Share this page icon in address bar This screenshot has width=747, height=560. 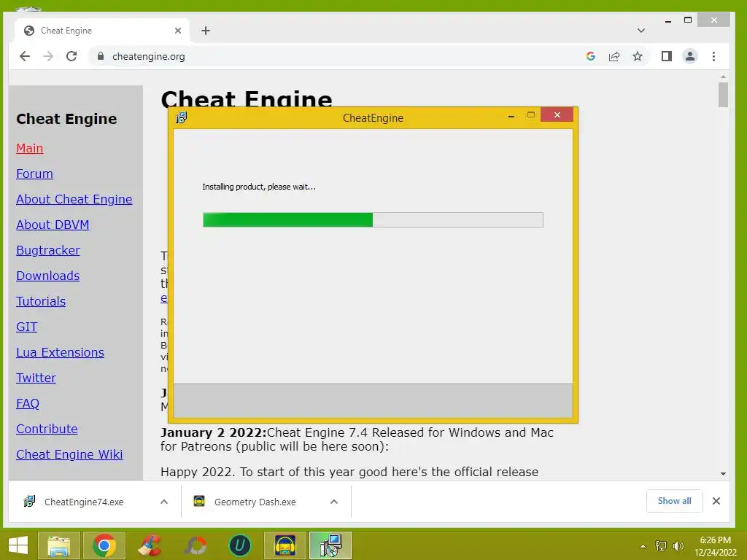[614, 56]
